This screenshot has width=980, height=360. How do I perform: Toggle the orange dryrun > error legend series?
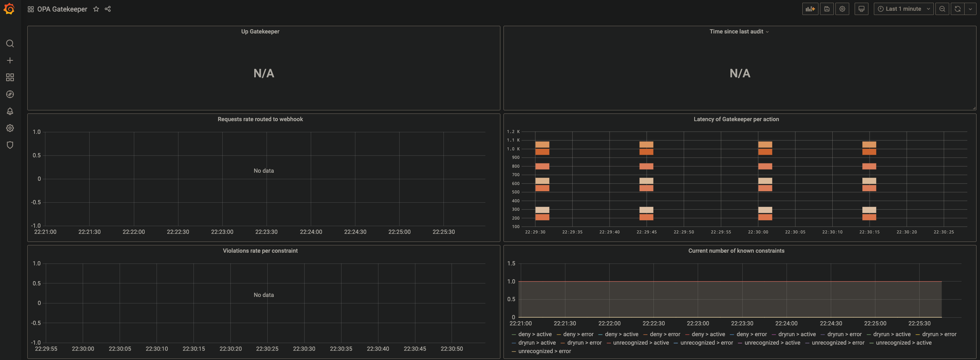click(x=585, y=343)
